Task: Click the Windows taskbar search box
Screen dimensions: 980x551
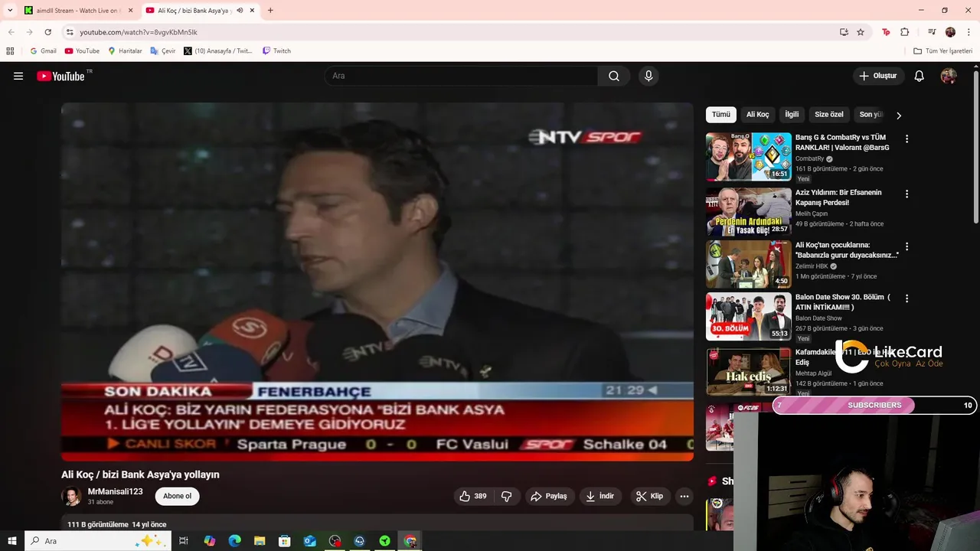Action: [x=98, y=541]
